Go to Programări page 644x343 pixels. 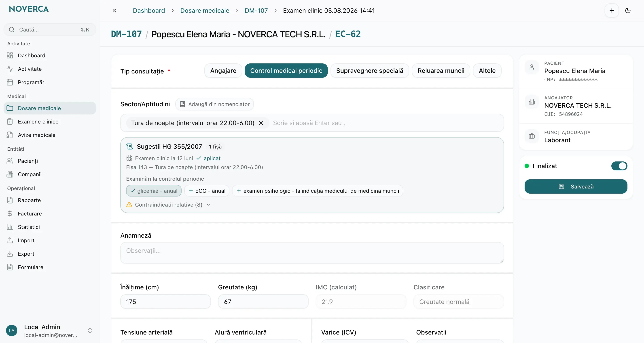pos(50,82)
